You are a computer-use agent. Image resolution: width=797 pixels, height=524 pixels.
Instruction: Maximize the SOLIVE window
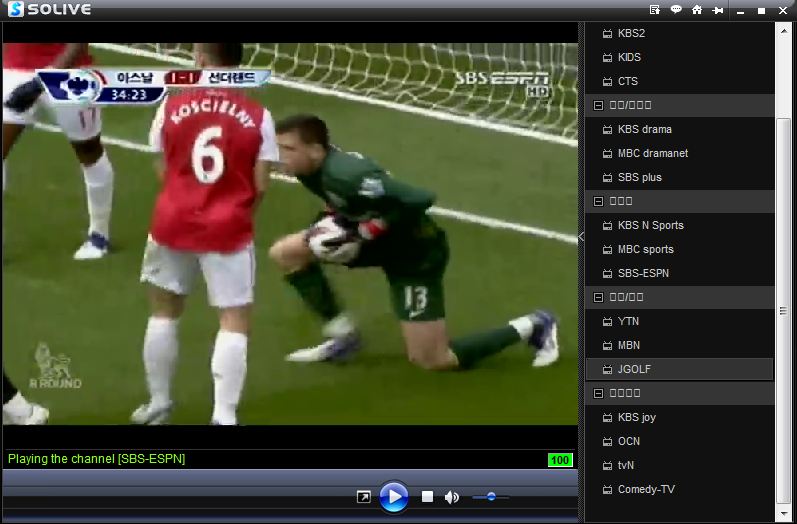click(761, 11)
